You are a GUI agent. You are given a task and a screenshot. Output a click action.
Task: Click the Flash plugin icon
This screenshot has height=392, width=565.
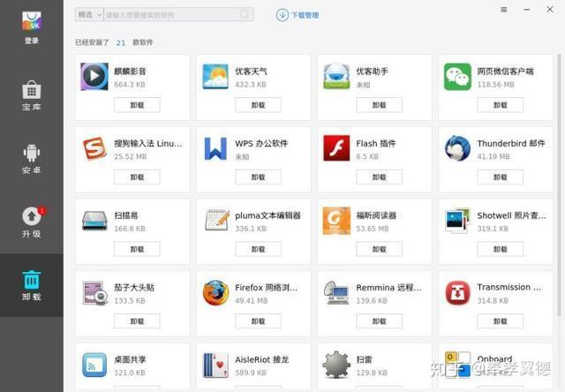336,148
